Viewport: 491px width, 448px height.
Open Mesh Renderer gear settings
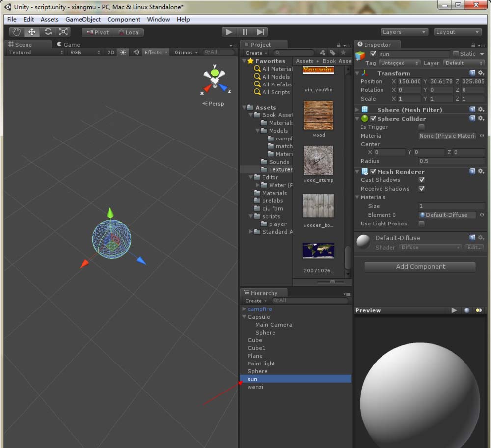pyautogui.click(x=481, y=171)
